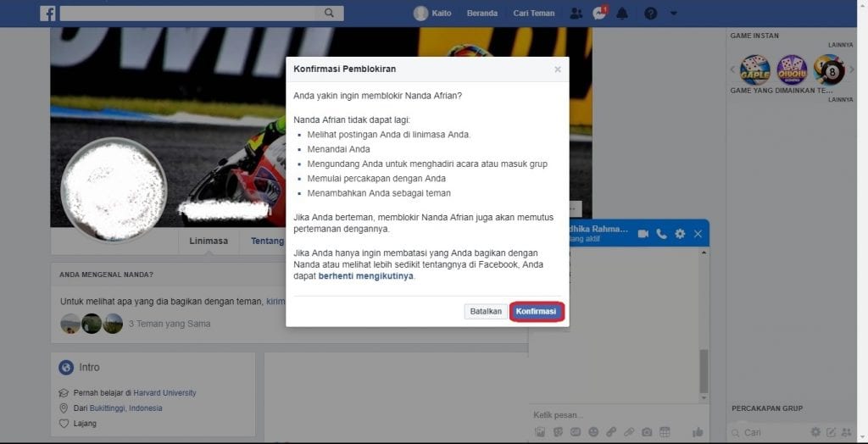Switch to the Linimasa tab
Screen dimensions: 868x444
click(209, 241)
